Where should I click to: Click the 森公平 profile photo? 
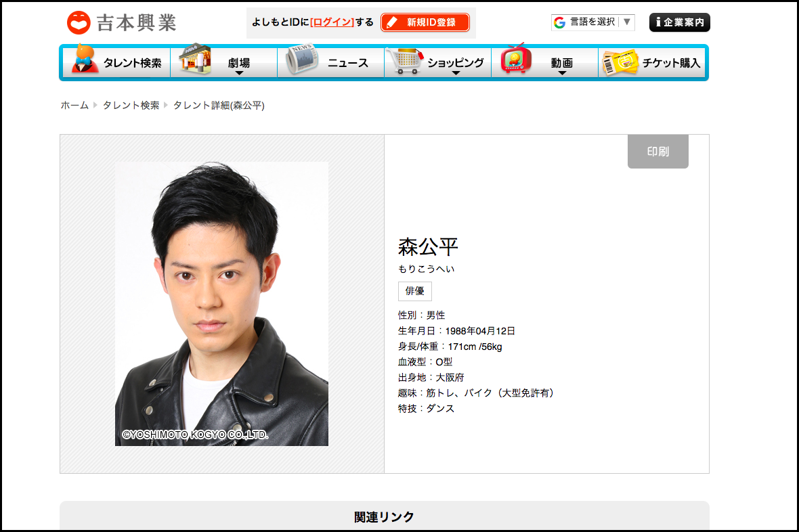point(221,303)
